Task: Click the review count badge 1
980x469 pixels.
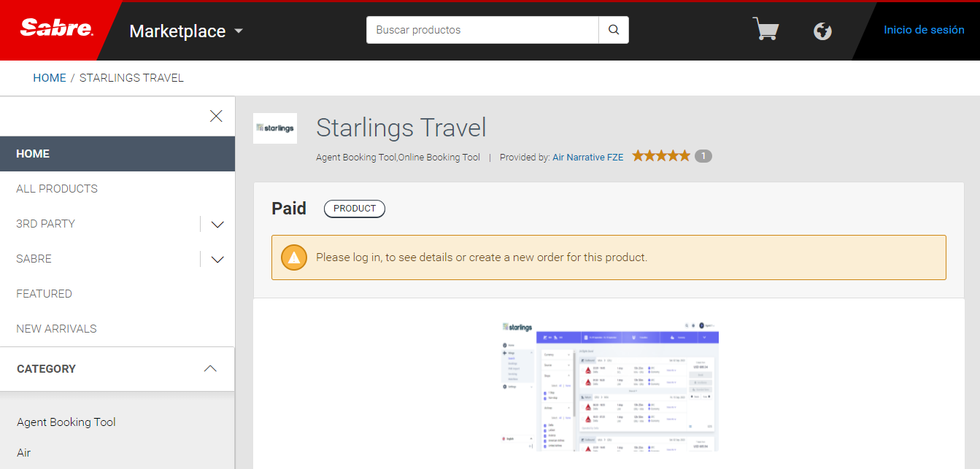Action: tap(703, 156)
